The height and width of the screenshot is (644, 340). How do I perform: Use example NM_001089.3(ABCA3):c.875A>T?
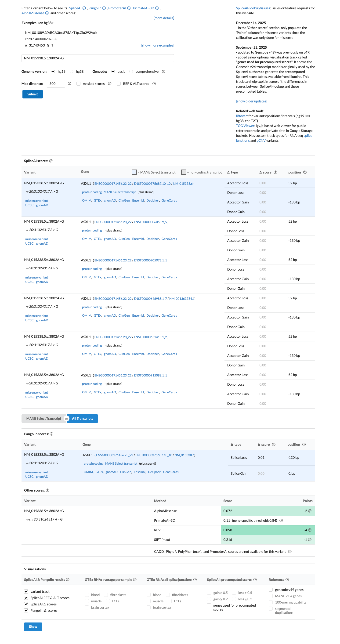61,33
